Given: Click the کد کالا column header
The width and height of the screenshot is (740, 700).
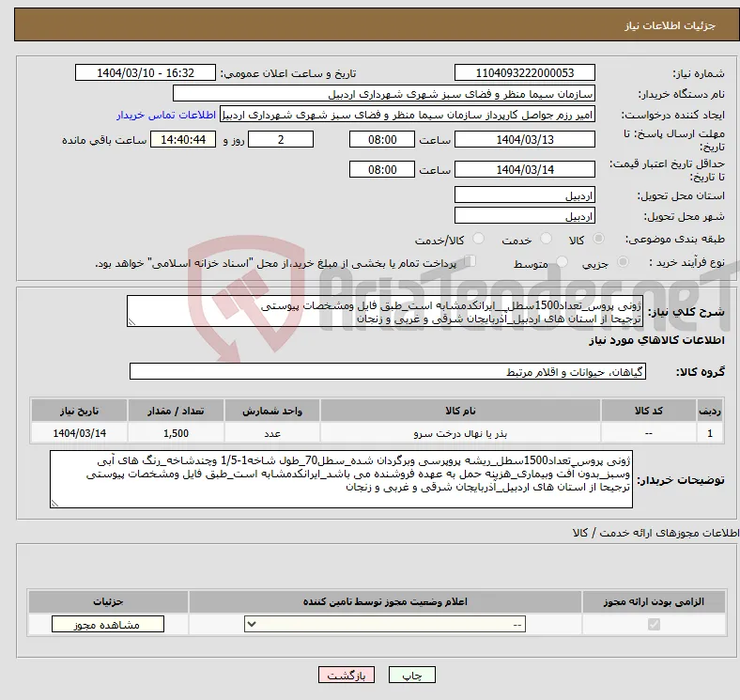Looking at the screenshot, I should click(649, 411).
